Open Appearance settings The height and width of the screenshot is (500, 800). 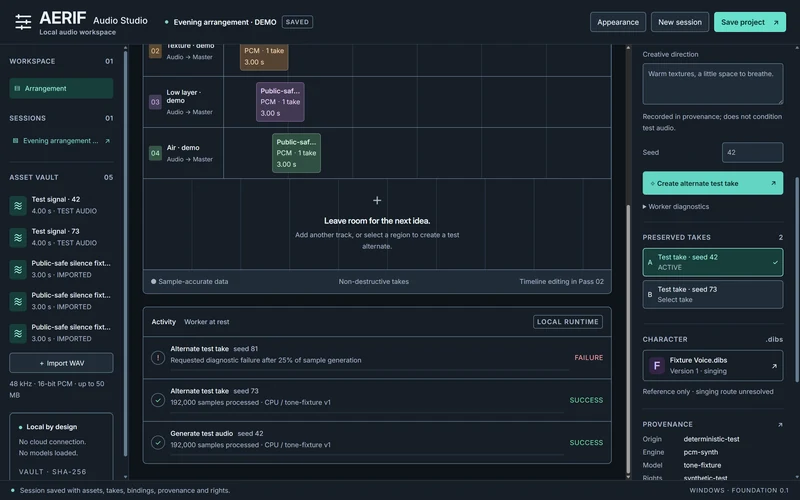(x=618, y=22)
